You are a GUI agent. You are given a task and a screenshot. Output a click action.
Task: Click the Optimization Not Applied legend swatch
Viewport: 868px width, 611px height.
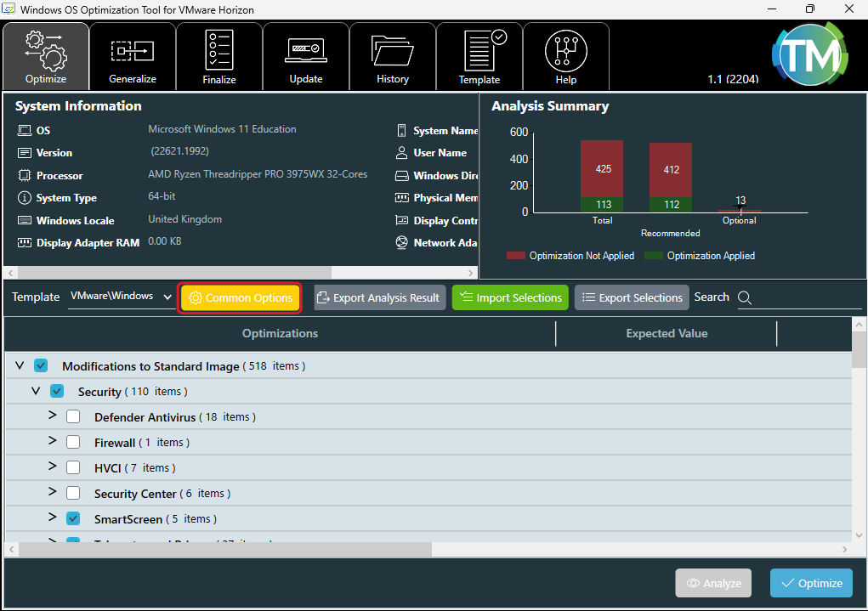[x=515, y=256]
